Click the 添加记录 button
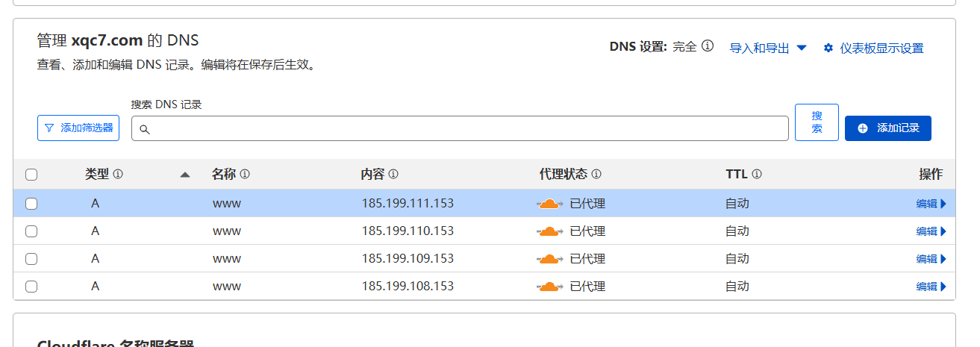This screenshot has height=347, width=980. click(887, 128)
